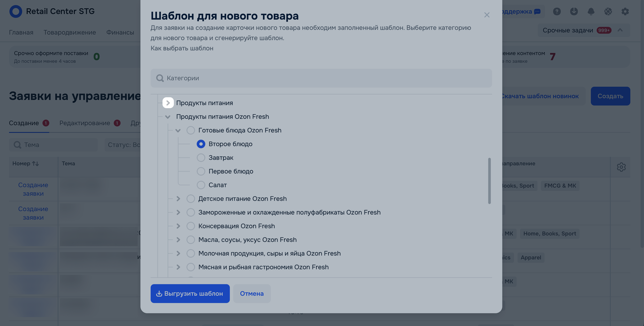The width and height of the screenshot is (644, 326).
Task: Open the header settings gear icon
Action: [x=625, y=11]
